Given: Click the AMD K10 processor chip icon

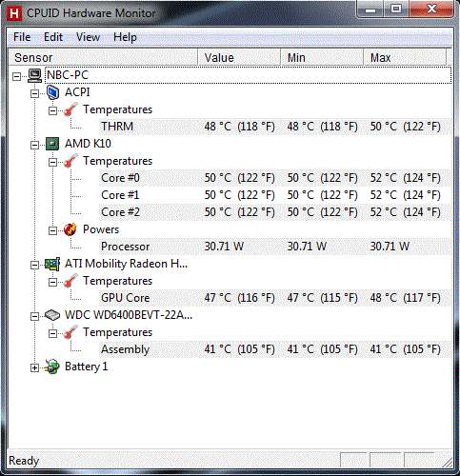Looking at the screenshot, I should [52, 144].
